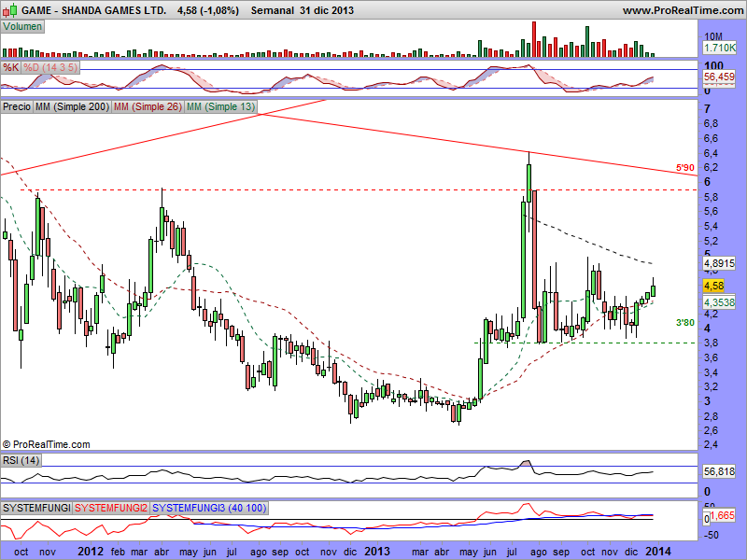The width and height of the screenshot is (747, 560).
Task: Select the MM (Simple 26) label
Action: point(148,107)
